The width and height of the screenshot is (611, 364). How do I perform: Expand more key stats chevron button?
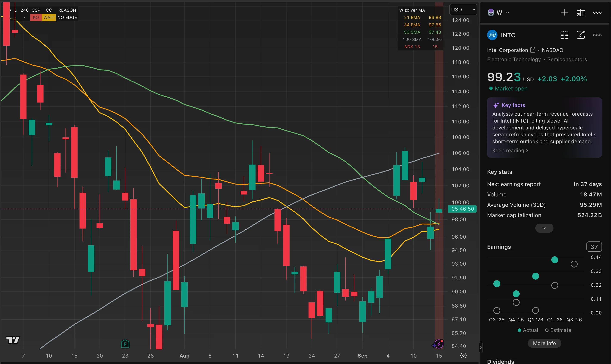(544, 228)
